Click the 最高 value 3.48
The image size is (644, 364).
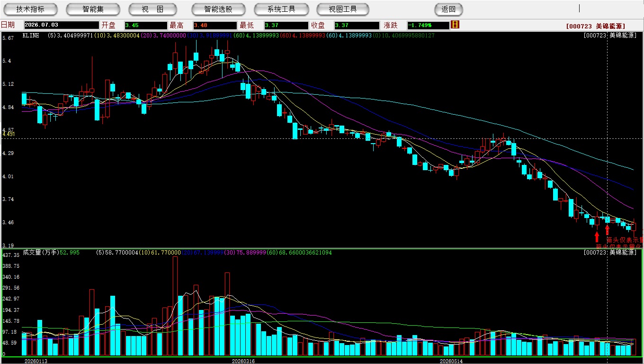pos(215,25)
